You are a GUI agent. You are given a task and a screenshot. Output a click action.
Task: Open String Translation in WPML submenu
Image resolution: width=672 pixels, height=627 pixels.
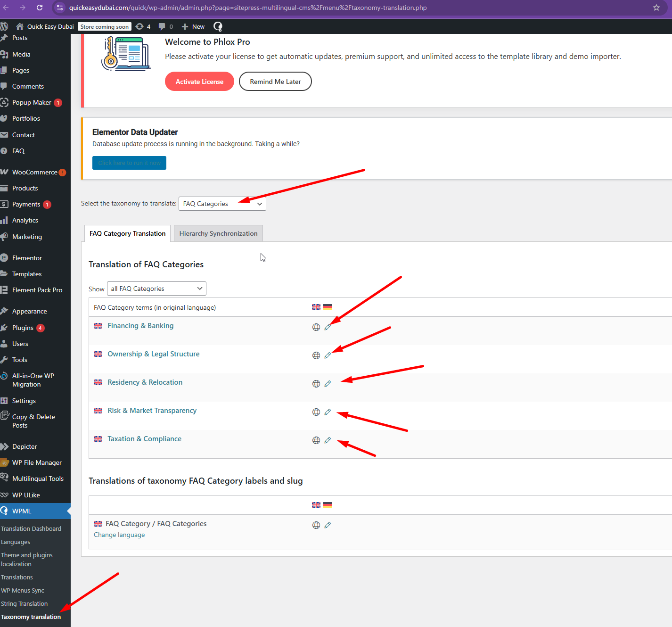pyautogui.click(x=25, y=603)
